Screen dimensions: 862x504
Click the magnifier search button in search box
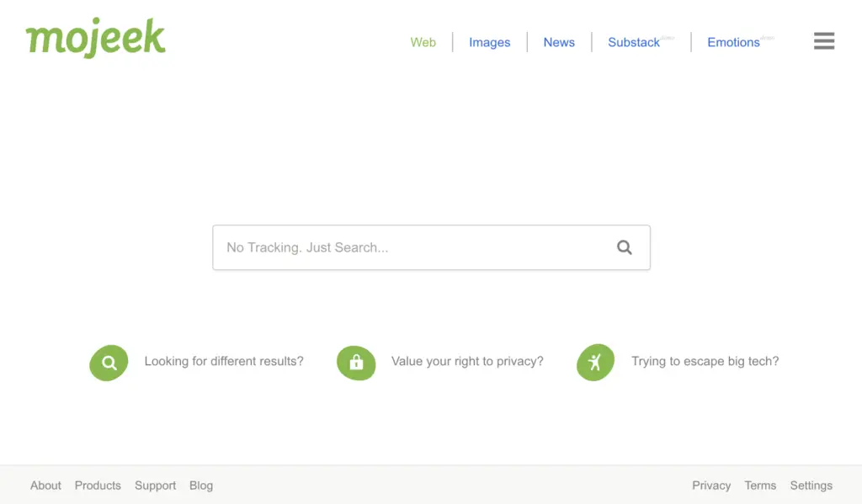click(624, 247)
